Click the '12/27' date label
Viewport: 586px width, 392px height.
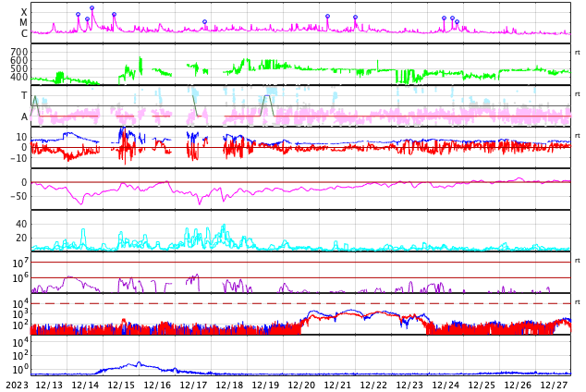[x=554, y=386]
